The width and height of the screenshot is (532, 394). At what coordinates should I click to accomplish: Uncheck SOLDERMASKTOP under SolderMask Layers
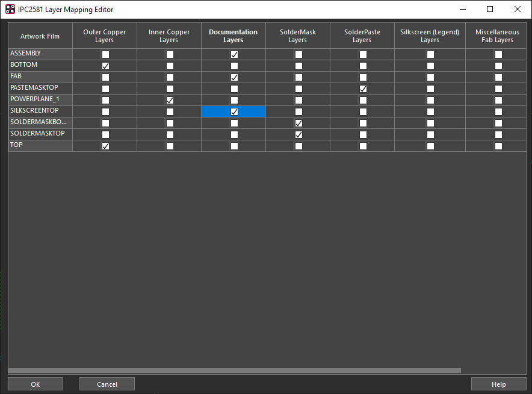tap(298, 134)
